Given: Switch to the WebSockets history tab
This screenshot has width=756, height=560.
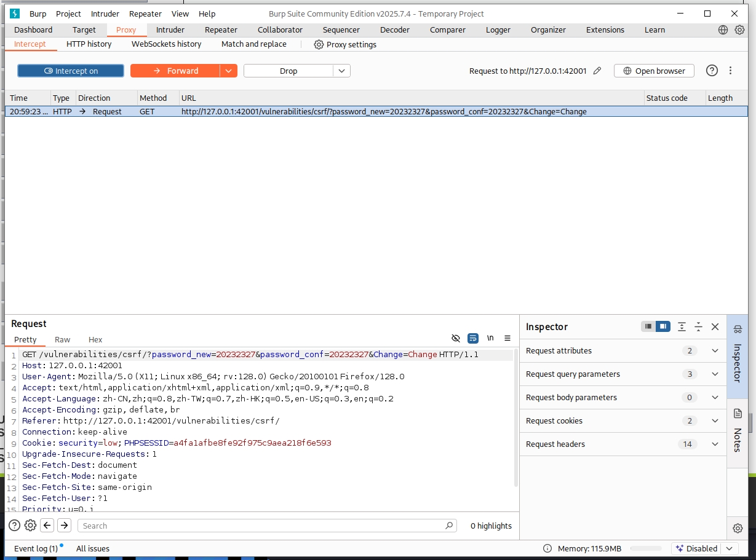Looking at the screenshot, I should click(x=166, y=44).
